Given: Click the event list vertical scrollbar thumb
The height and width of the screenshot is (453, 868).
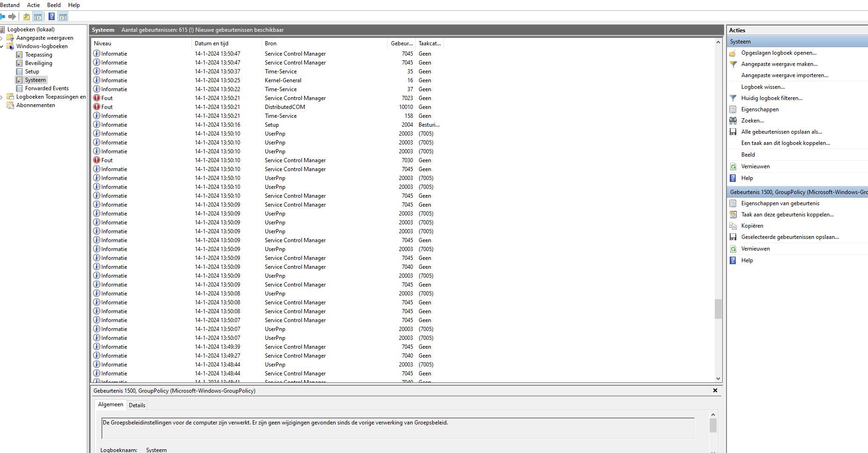Looking at the screenshot, I should pos(718,309).
